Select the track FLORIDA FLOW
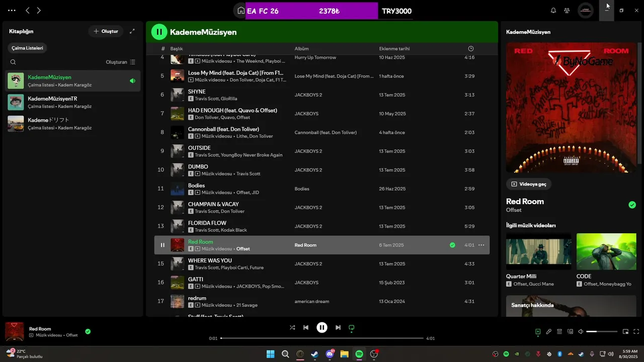This screenshot has height=362, width=644. tap(322, 226)
